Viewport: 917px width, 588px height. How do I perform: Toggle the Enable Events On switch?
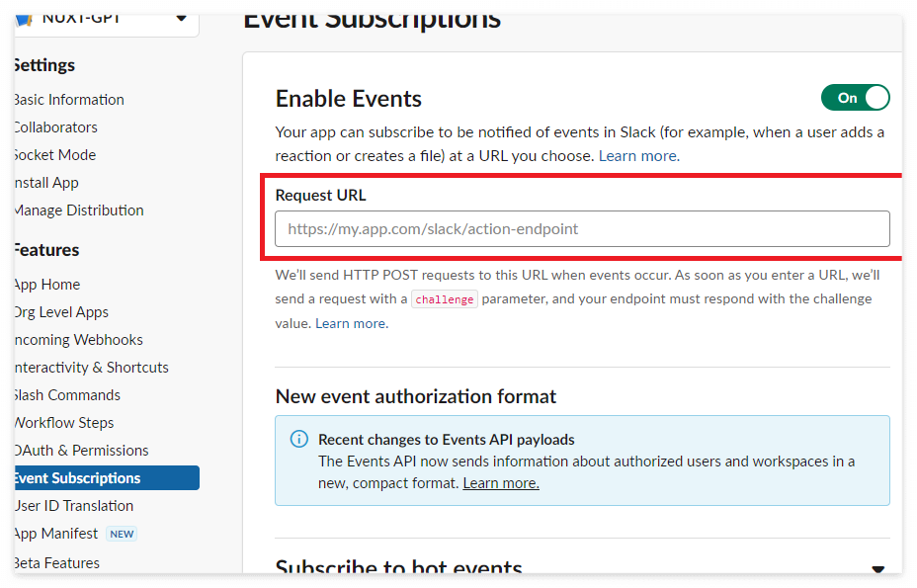coord(855,98)
